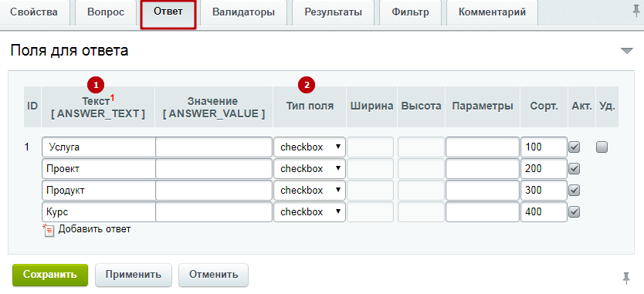Click the 'Тип поля' column header
This screenshot has width=644, height=294.
310,106
